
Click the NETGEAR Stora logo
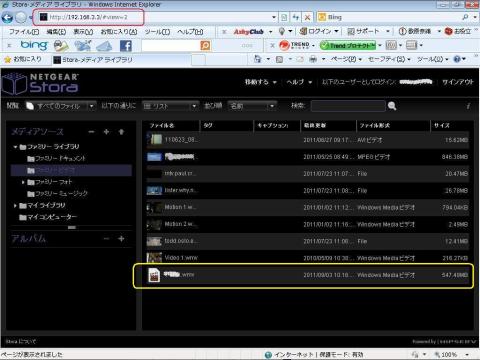(40, 83)
